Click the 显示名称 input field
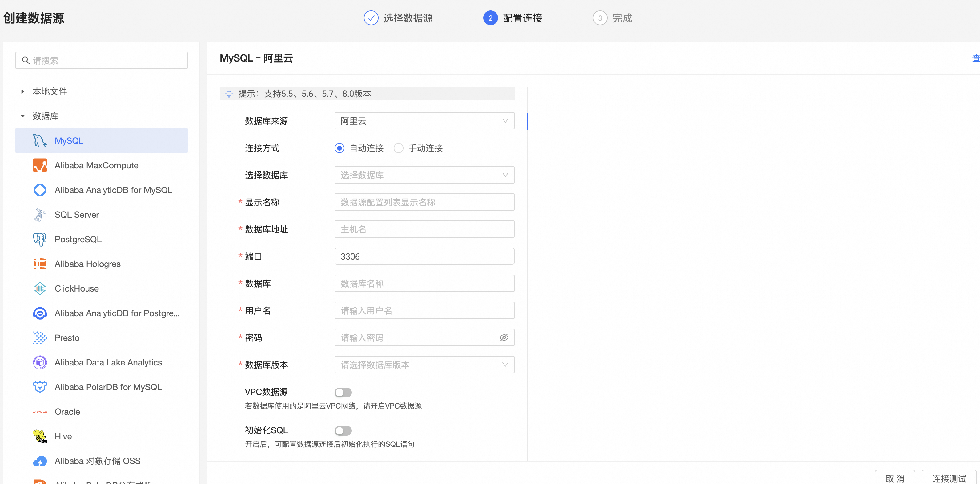The width and height of the screenshot is (980, 484). point(424,202)
